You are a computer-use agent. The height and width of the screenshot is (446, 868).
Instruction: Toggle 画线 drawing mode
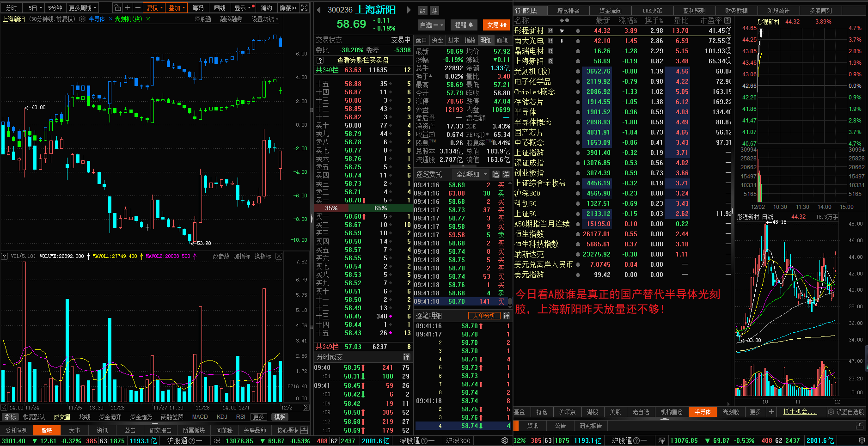tap(220, 8)
